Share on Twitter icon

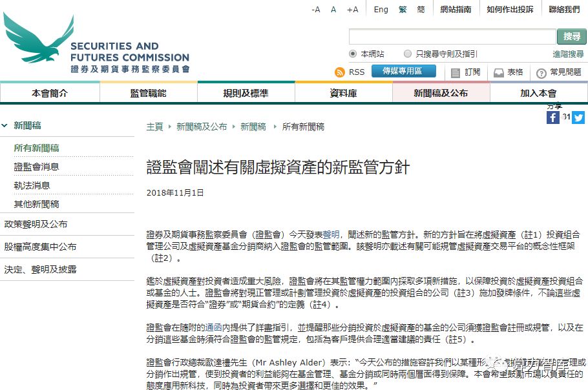578,118
